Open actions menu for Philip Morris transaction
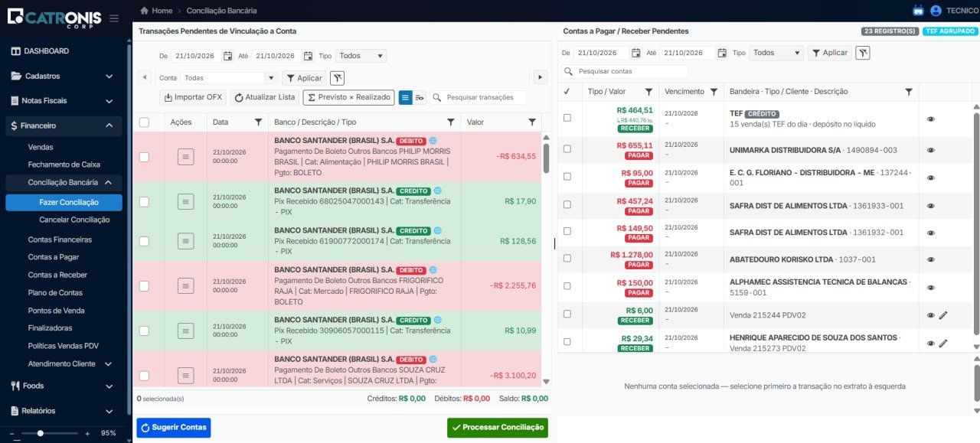Viewport: 980px width, 443px height. pyautogui.click(x=185, y=156)
